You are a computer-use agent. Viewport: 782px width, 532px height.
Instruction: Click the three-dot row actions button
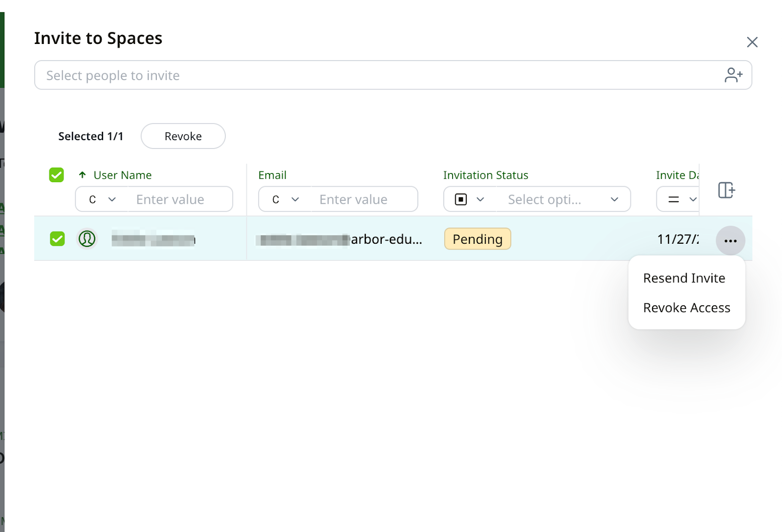point(730,240)
